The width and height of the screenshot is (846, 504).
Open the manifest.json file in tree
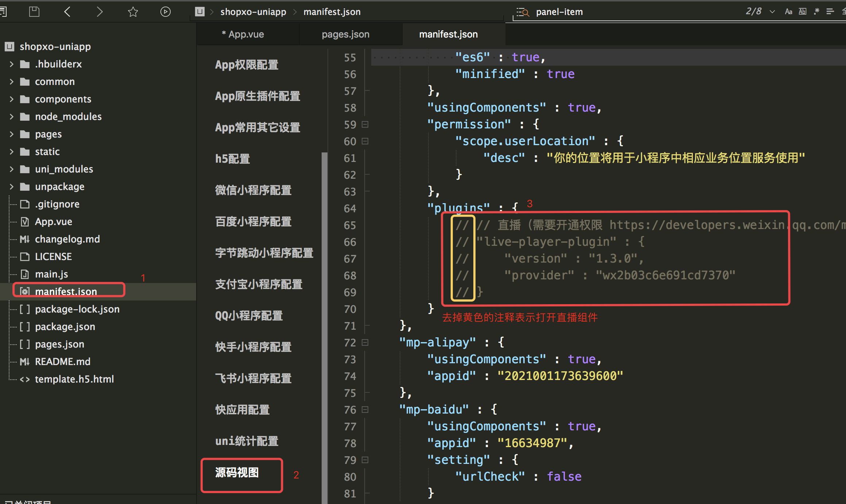tap(66, 291)
